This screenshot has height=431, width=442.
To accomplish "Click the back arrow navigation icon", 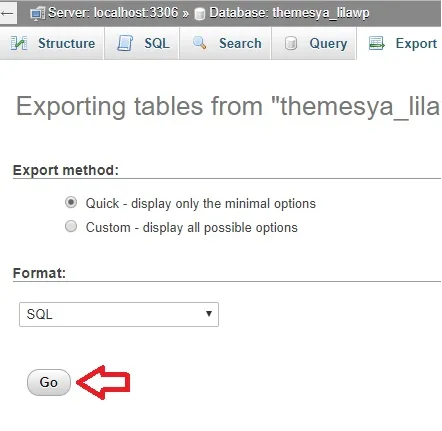I will pyautogui.click(x=7, y=14).
